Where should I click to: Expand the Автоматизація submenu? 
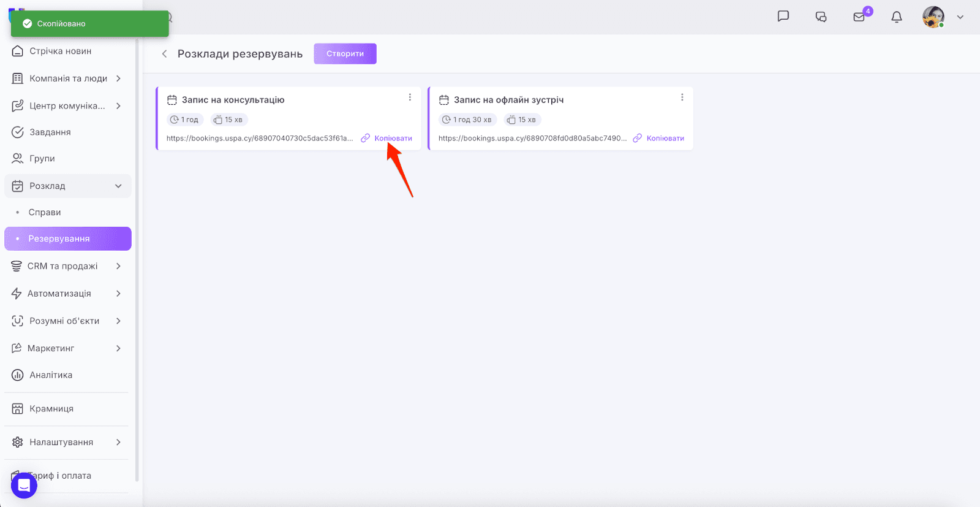[x=118, y=294]
